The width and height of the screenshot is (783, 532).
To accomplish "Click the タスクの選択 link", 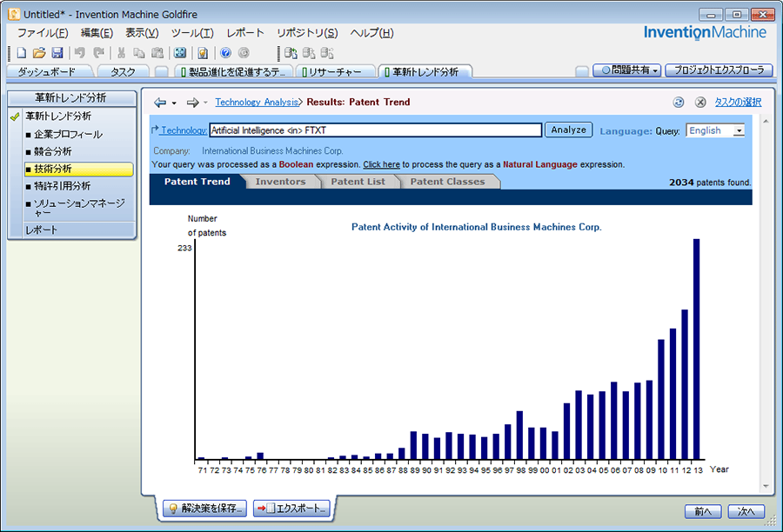I will (x=738, y=103).
